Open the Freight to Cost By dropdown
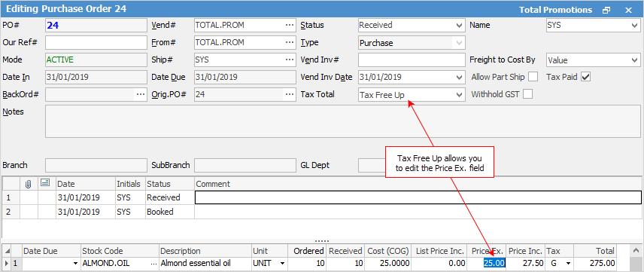Viewport: 644px width, 272px height. coord(635,60)
